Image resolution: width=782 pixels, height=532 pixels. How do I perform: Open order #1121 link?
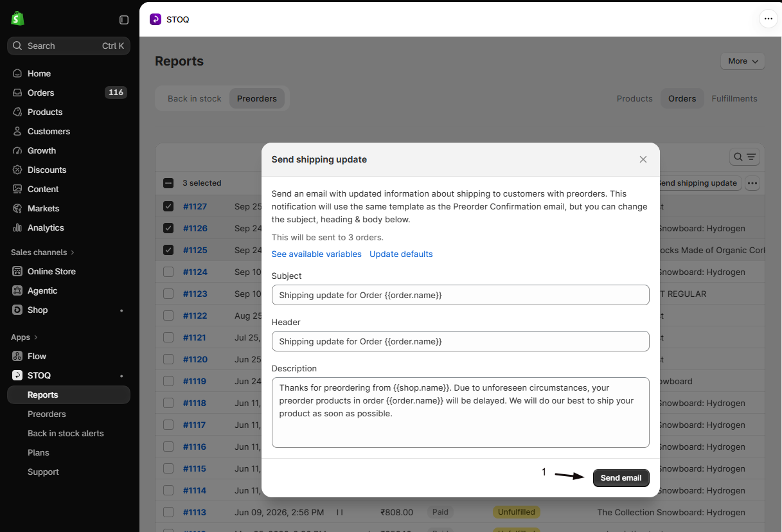click(x=195, y=337)
